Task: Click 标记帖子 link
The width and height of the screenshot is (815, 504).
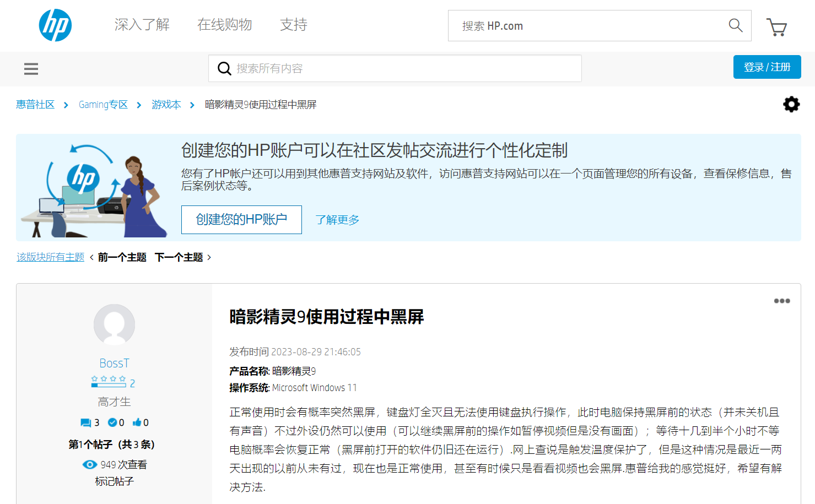Action: [114, 481]
